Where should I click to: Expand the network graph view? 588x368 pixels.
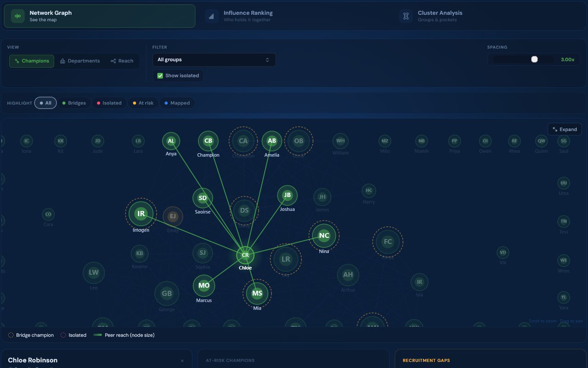click(x=565, y=129)
